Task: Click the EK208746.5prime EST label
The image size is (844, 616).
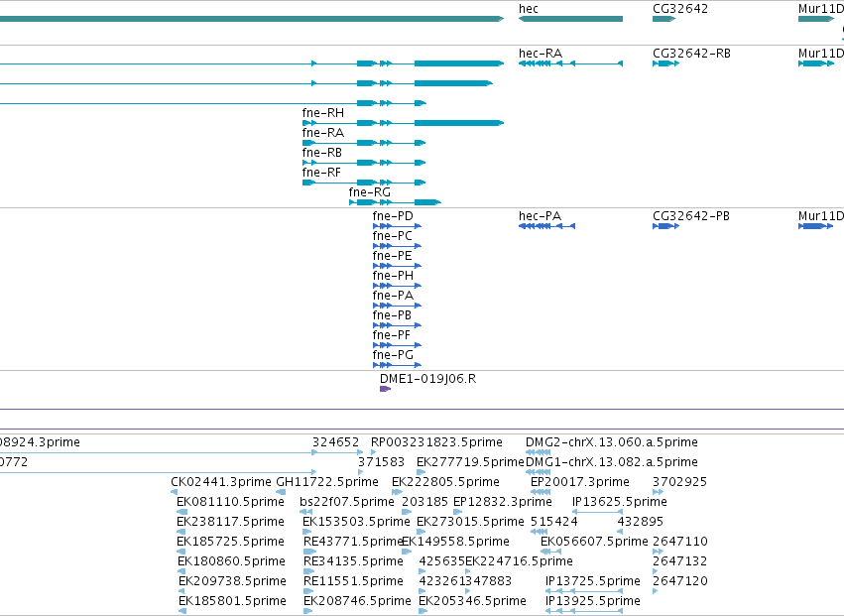Action: [357, 601]
